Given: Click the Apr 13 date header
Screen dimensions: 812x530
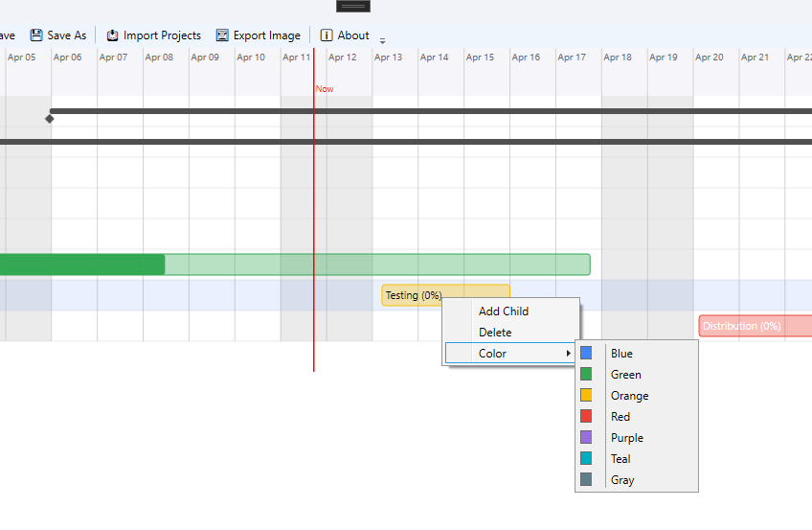Looking at the screenshot, I should [389, 57].
